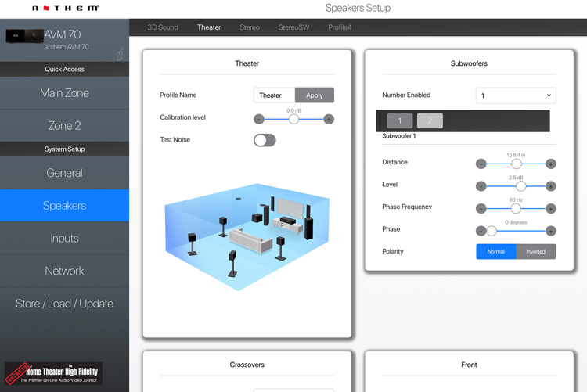Enable the Test Noise switch
The image size is (587, 392).
point(265,140)
